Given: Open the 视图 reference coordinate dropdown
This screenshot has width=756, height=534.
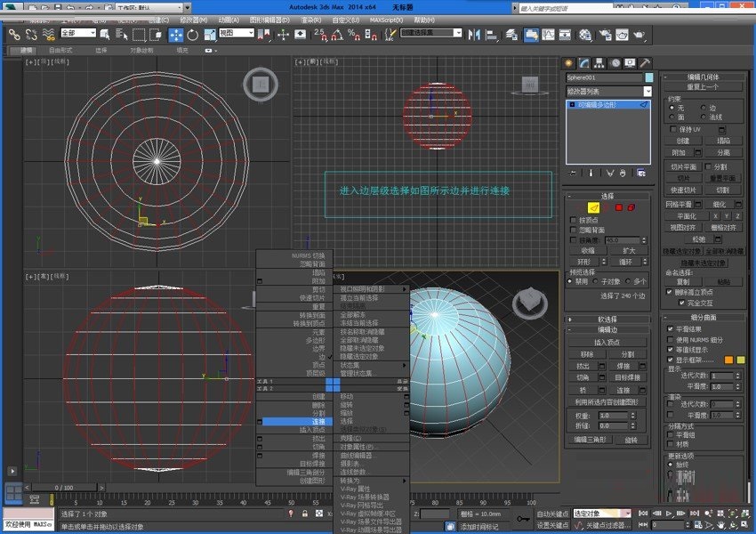Looking at the screenshot, I should pos(237,33).
